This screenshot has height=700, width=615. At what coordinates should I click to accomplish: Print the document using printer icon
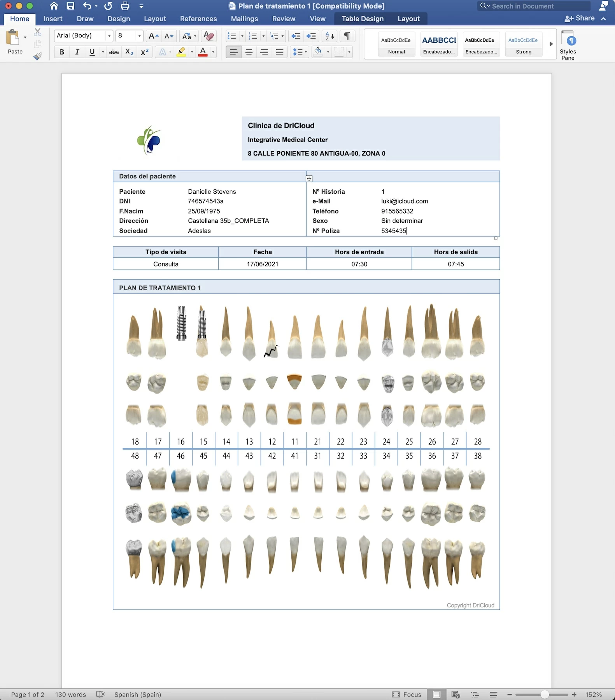click(x=125, y=6)
